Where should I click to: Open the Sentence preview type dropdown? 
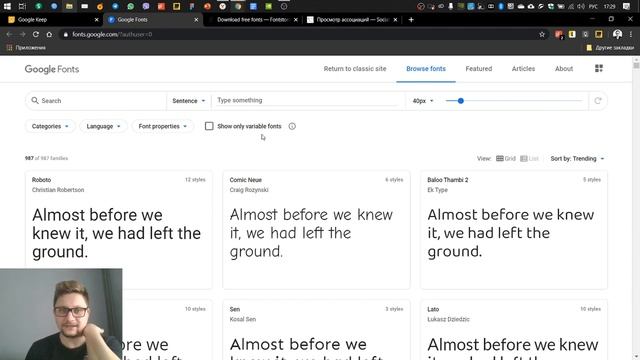coord(189,101)
